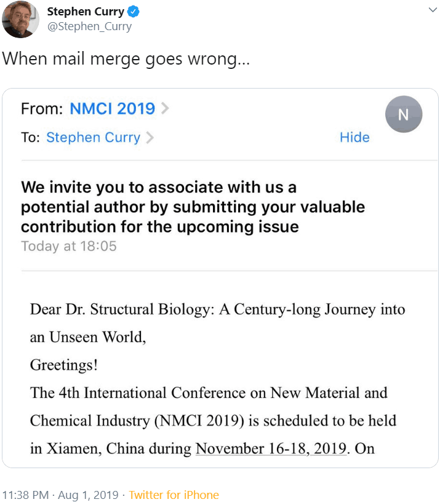Click the 'Dear Dr. Structural Biology' greeting line

pyautogui.click(x=217, y=309)
